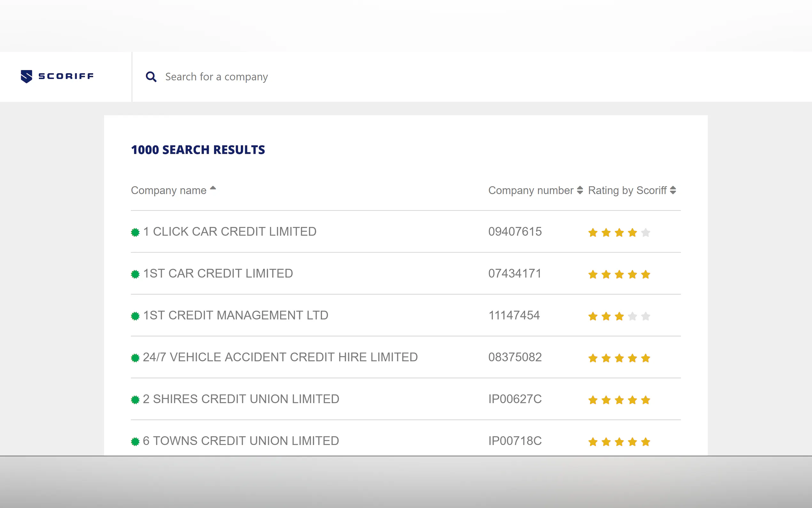Click green badge beside 6 TOWNS CREDIT UNION

click(x=135, y=441)
